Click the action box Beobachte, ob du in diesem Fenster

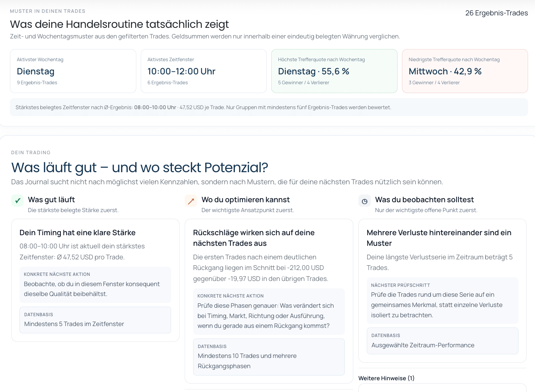click(95, 284)
